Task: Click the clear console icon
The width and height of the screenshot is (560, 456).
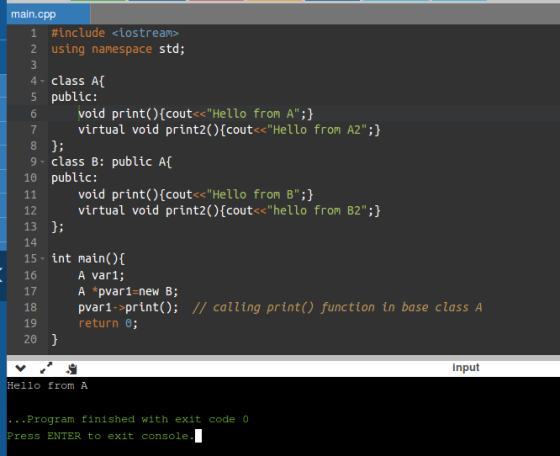Action: [x=72, y=369]
